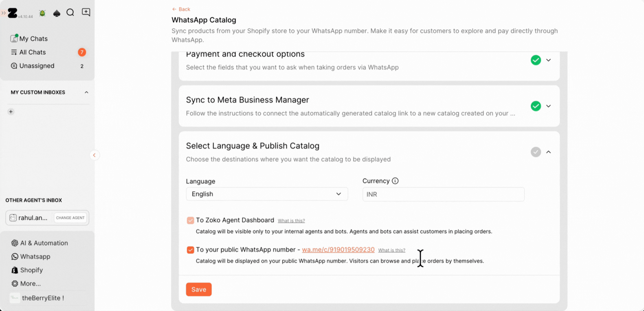Click grey checkmark of Publish Catalog section
This screenshot has height=311, width=644.
(x=536, y=152)
